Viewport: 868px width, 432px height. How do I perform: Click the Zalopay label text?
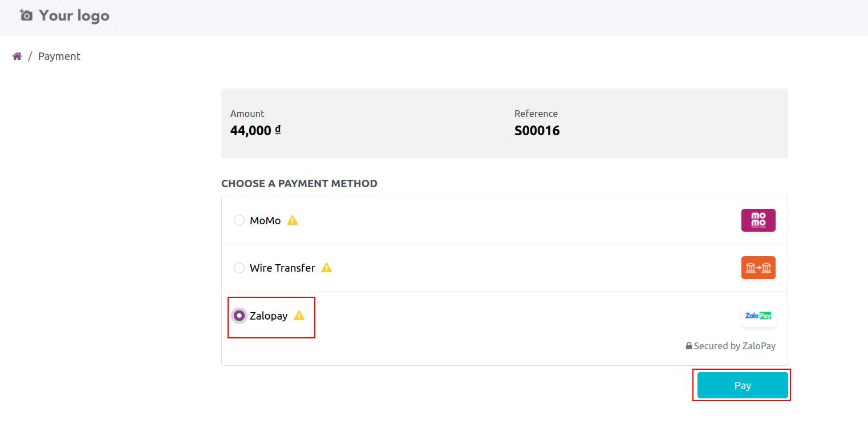(x=269, y=316)
